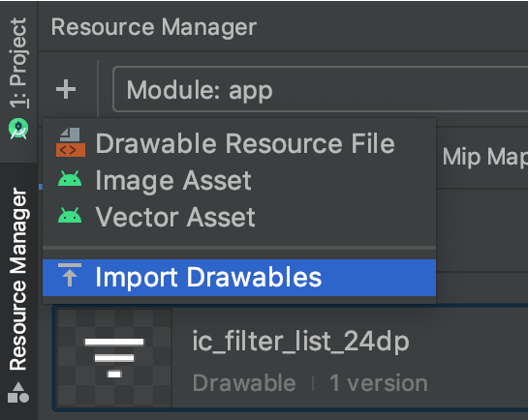Click the Drawable type label under ic_filter_list_24dp
Viewport: 529px width, 420px height.
point(244,383)
